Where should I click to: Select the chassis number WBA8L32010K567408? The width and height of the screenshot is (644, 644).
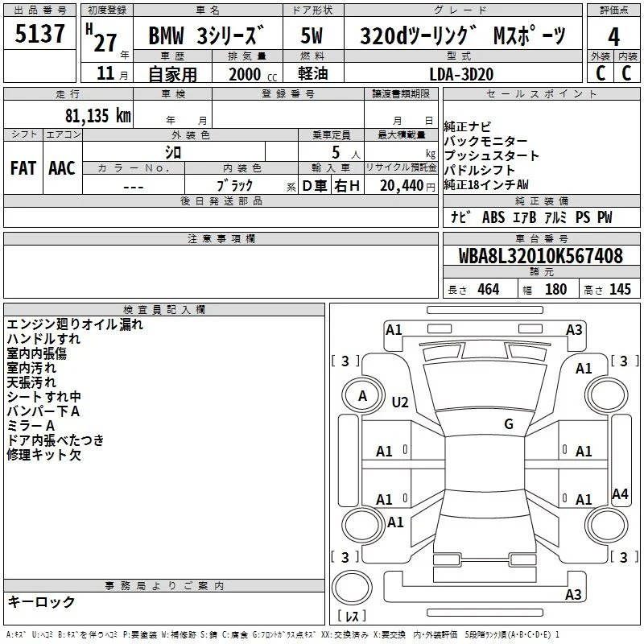point(540,256)
